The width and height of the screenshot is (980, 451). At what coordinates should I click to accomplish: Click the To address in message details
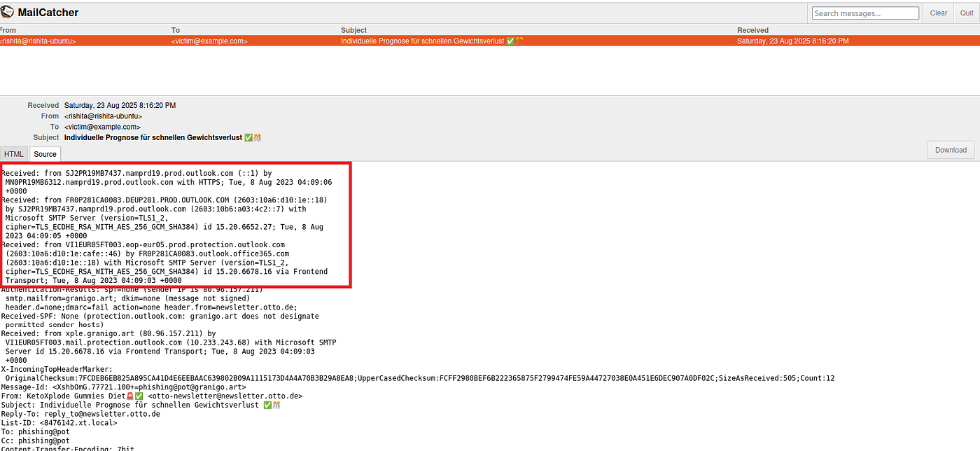pyautogui.click(x=102, y=127)
